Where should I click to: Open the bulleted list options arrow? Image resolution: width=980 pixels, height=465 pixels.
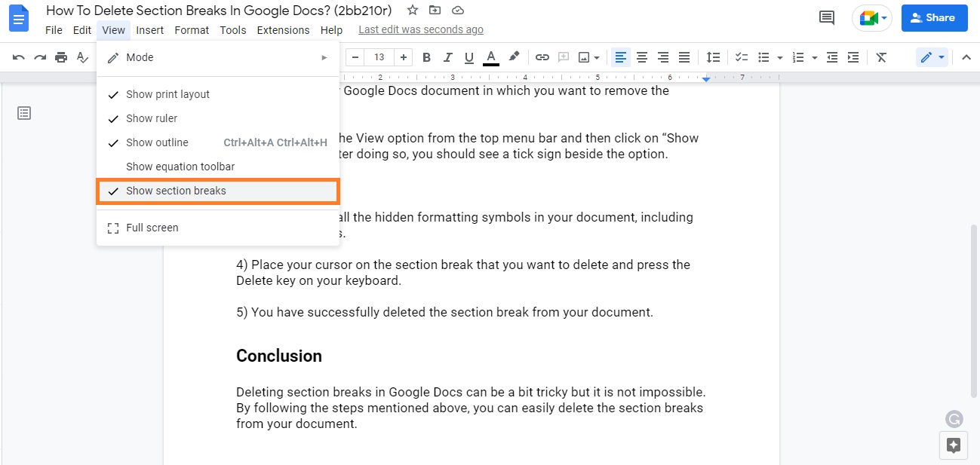coord(779,57)
